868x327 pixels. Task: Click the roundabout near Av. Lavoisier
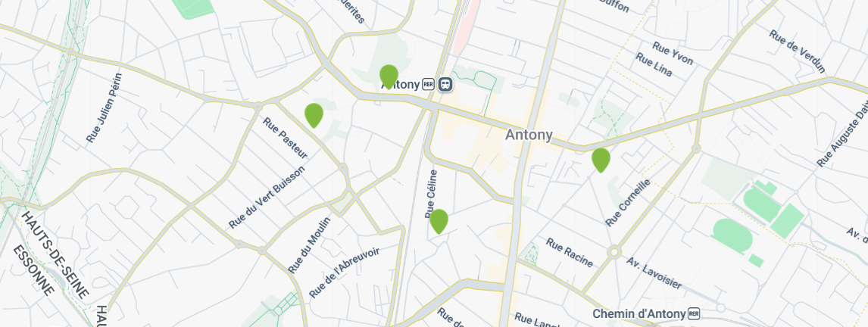point(614,253)
